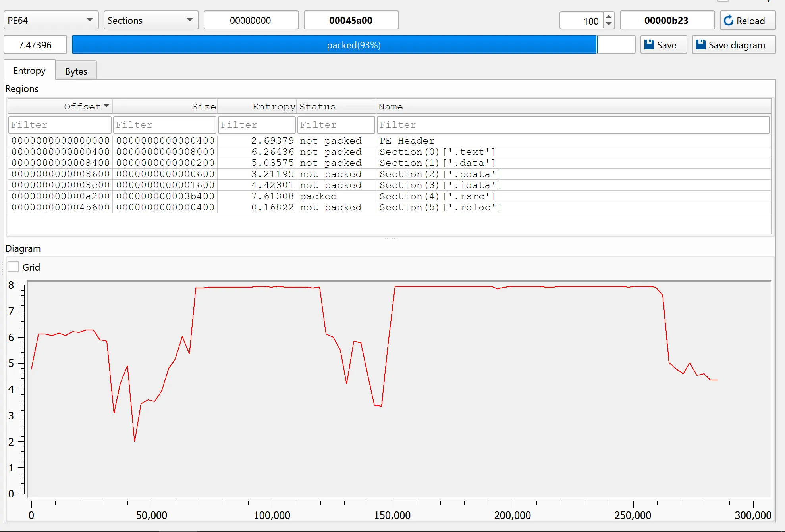Increase count with spinner up arrow
The height and width of the screenshot is (532, 785).
tap(608, 17)
